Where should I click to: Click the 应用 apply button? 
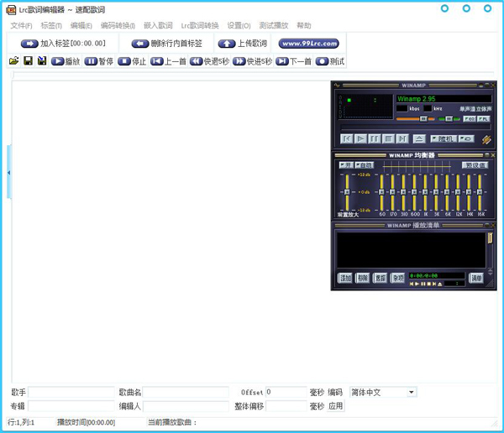(335, 406)
